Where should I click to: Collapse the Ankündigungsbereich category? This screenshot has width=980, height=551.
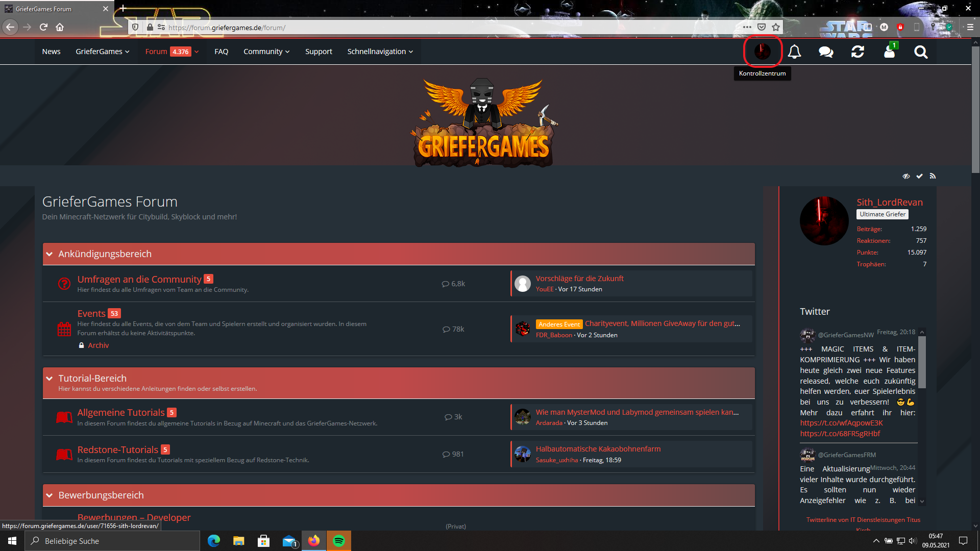[x=50, y=254]
